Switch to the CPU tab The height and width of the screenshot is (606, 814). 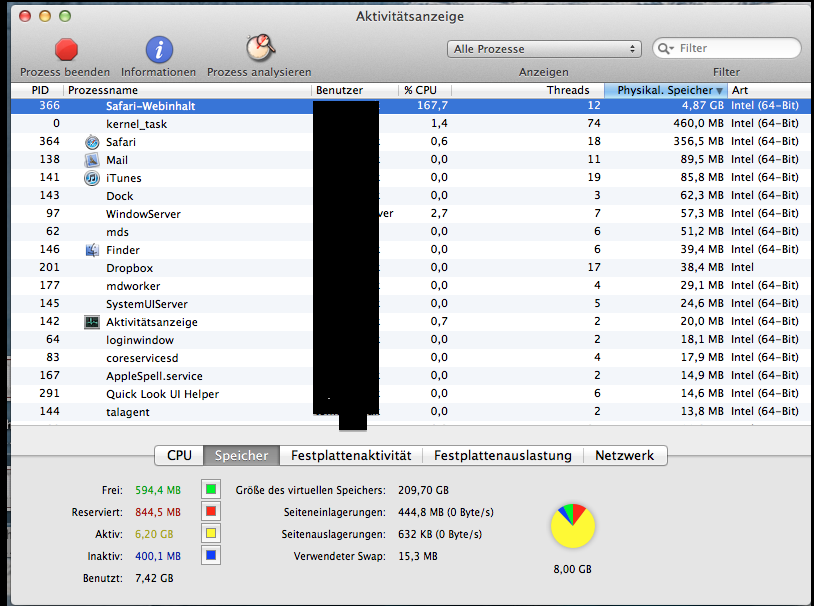tap(179, 455)
